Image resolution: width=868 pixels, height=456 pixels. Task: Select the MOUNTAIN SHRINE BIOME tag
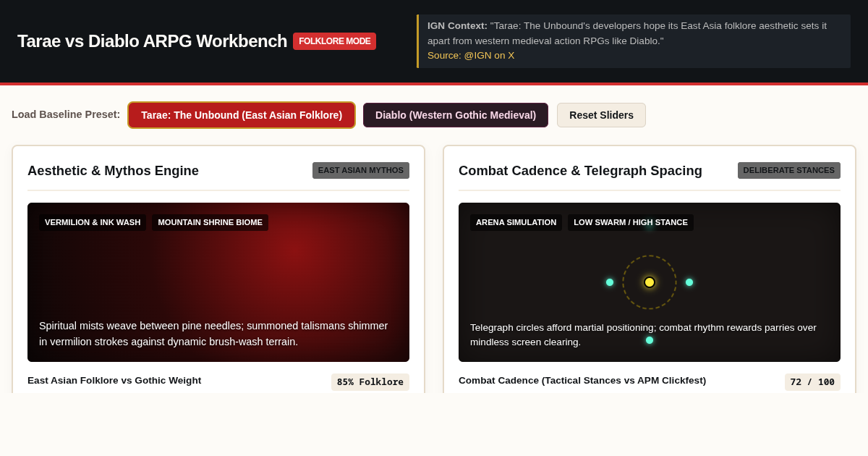tap(210, 223)
